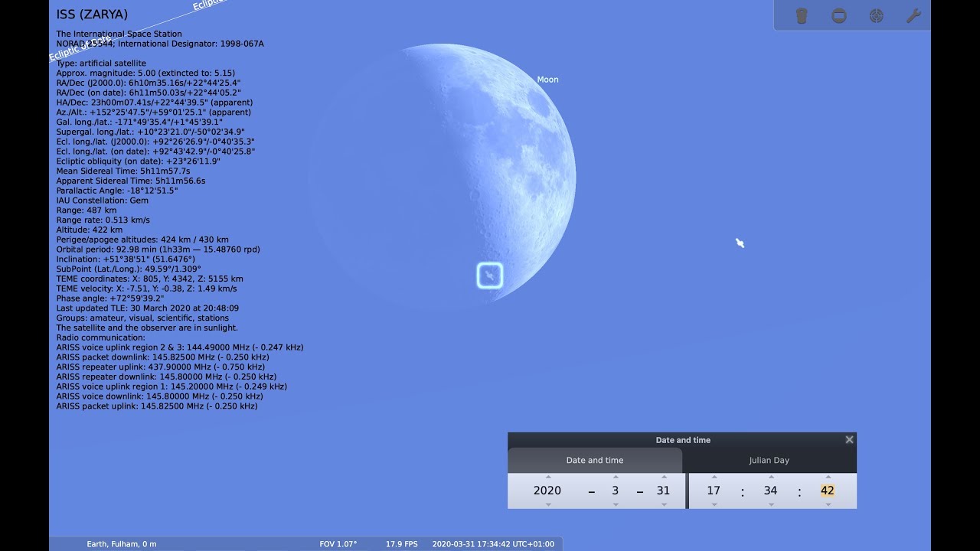Increase the month value 3
The height and width of the screenshot is (551, 980).
616,477
